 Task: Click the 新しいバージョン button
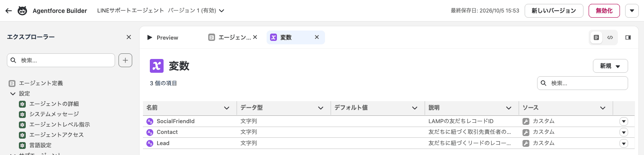pos(554,11)
